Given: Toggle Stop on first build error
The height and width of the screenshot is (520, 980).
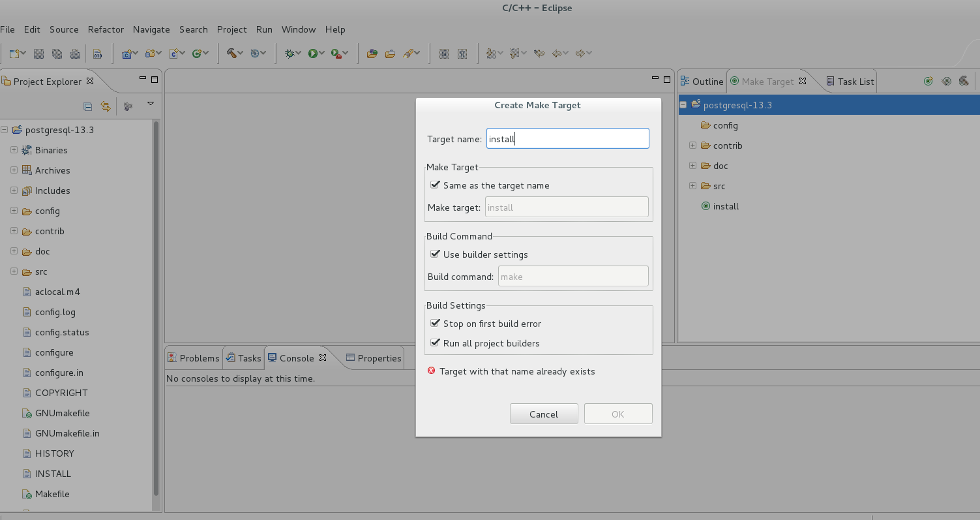Looking at the screenshot, I should coord(436,324).
